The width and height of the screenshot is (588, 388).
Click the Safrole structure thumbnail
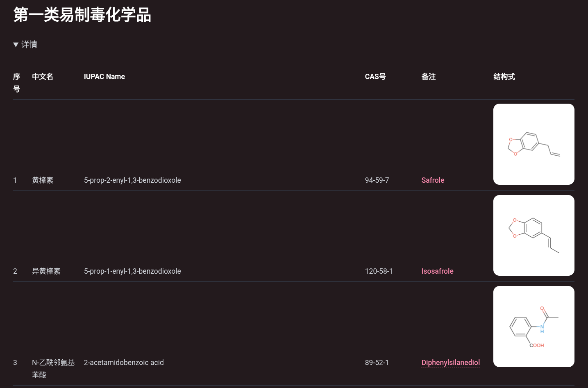coord(534,144)
